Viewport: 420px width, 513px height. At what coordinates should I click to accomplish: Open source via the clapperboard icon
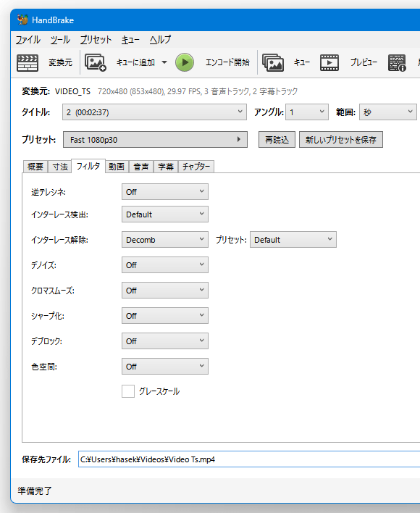click(28, 62)
